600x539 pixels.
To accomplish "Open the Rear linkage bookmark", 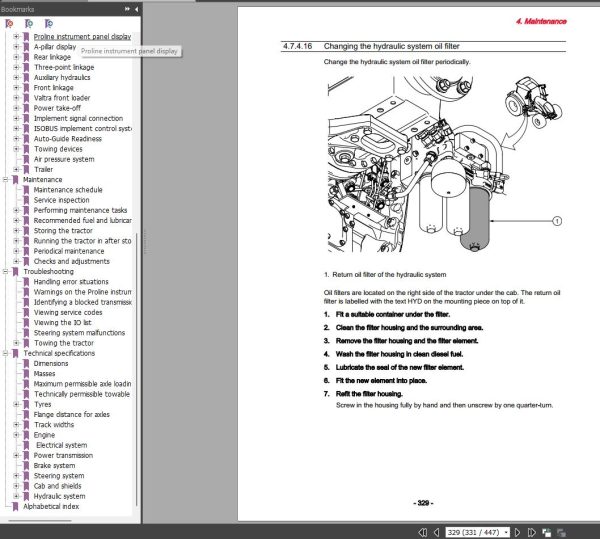I will 52,57.
